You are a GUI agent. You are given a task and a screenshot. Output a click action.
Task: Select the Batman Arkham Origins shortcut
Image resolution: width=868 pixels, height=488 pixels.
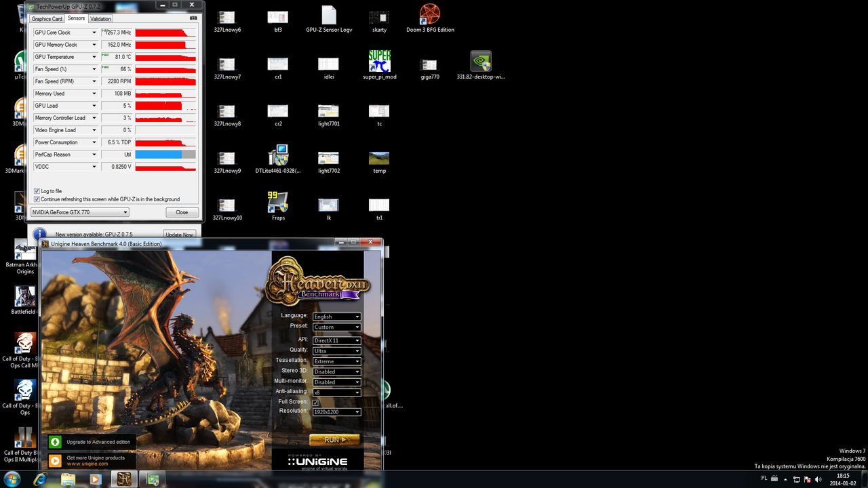[24, 257]
